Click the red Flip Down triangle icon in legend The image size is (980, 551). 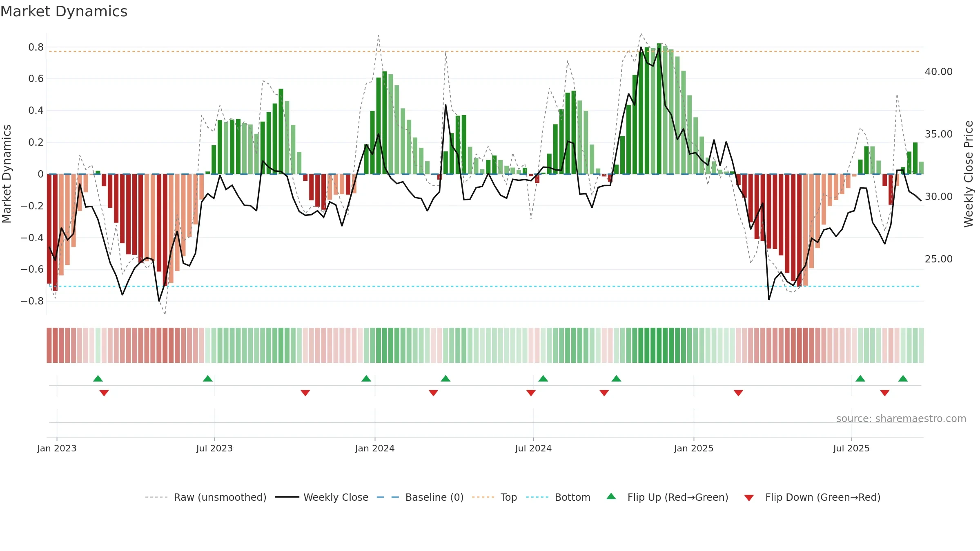click(749, 498)
